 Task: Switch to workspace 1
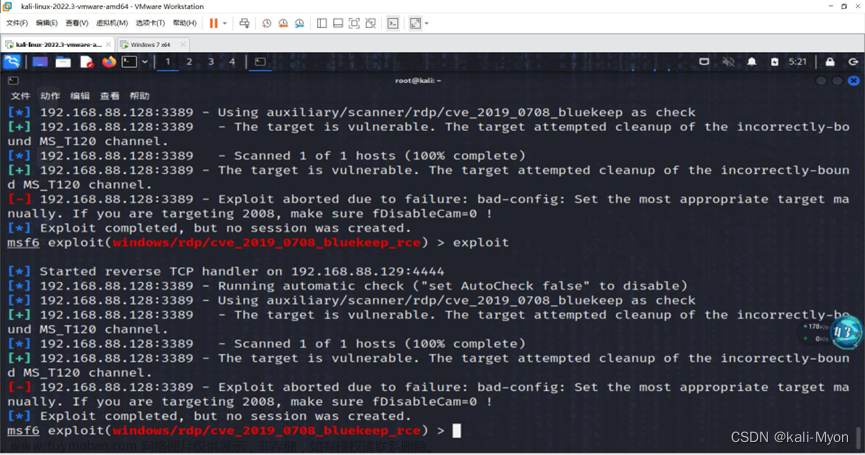pyautogui.click(x=168, y=62)
